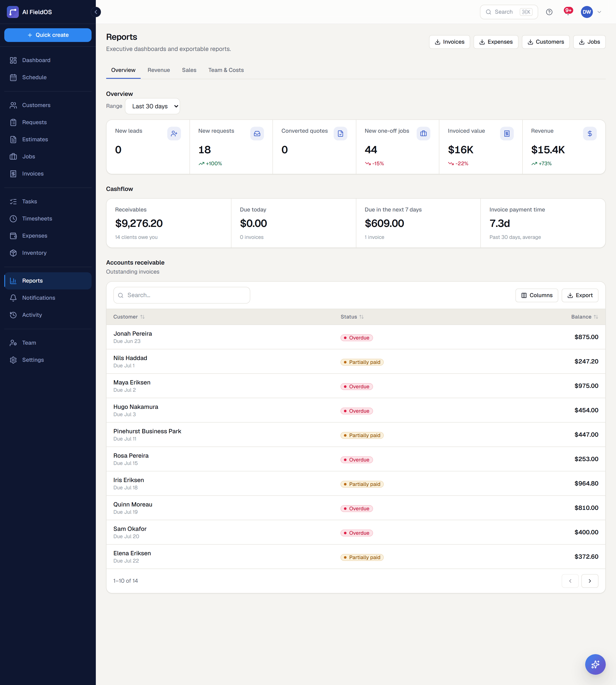Download the Expenses report
616x685 pixels.
pos(496,42)
